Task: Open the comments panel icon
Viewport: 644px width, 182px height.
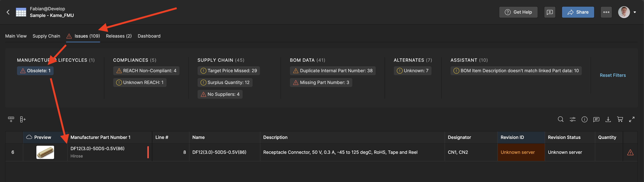Action: coord(597,119)
